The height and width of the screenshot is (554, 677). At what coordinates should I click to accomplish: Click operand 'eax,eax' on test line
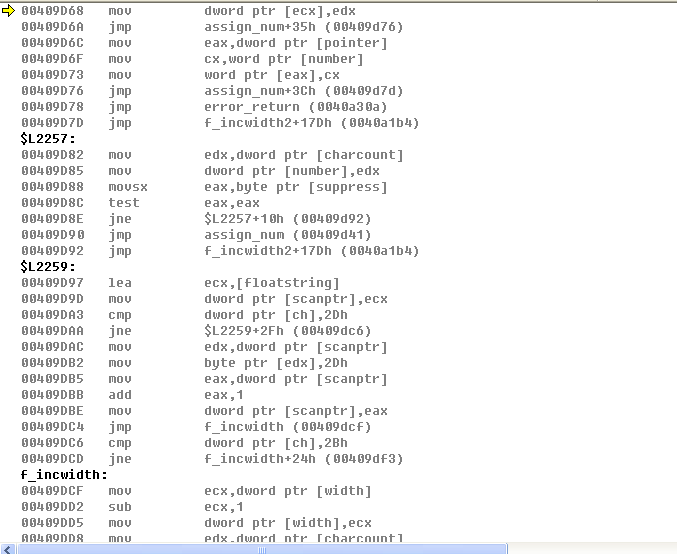(x=232, y=203)
